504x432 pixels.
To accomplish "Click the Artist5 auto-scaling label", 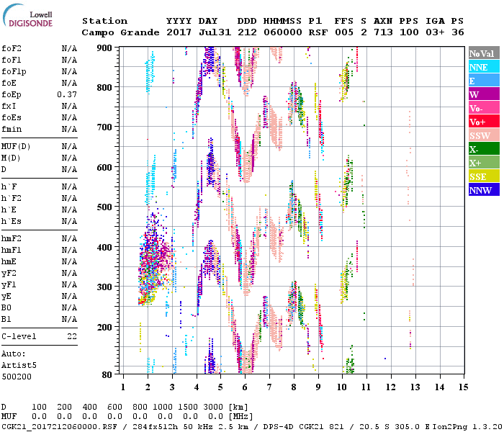I will [18, 365].
